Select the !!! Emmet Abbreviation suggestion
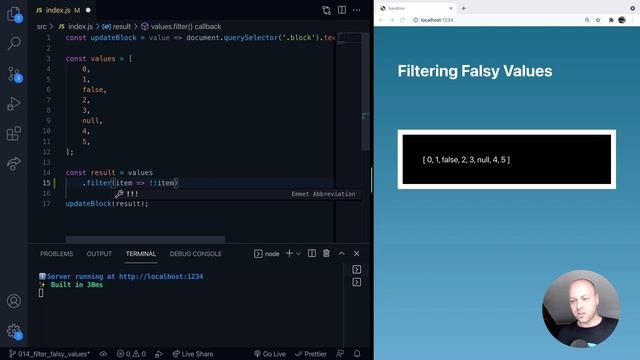Viewport: 640px width, 360px height. (235, 194)
